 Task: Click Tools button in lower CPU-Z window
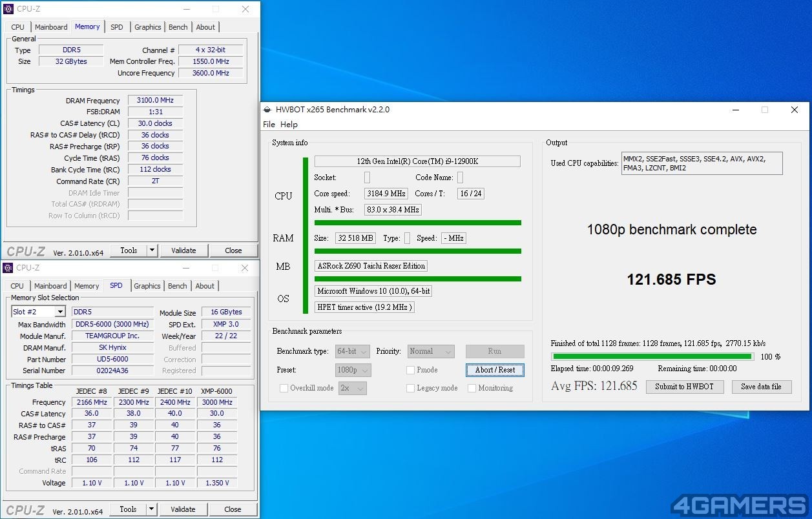click(128, 509)
